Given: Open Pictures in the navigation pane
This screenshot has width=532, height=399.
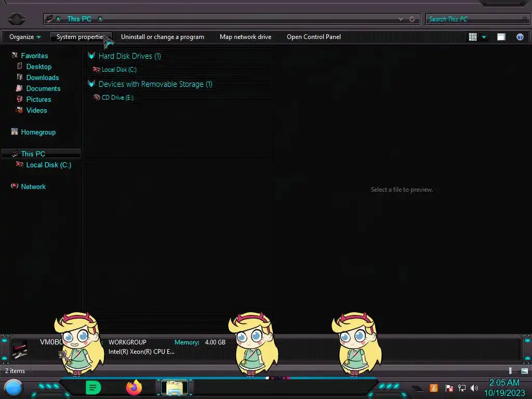Looking at the screenshot, I should point(38,99).
